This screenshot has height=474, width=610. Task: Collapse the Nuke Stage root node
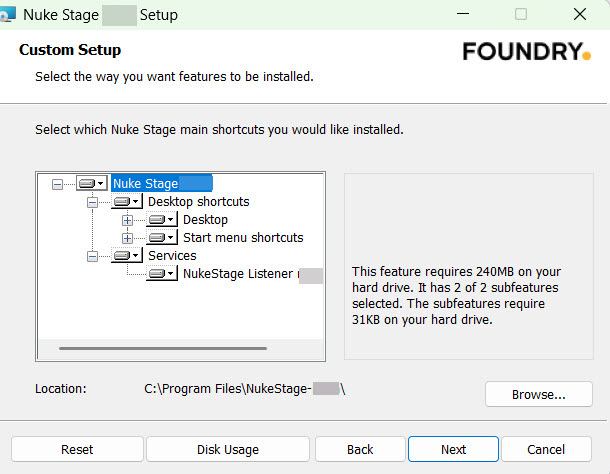pos(57,184)
